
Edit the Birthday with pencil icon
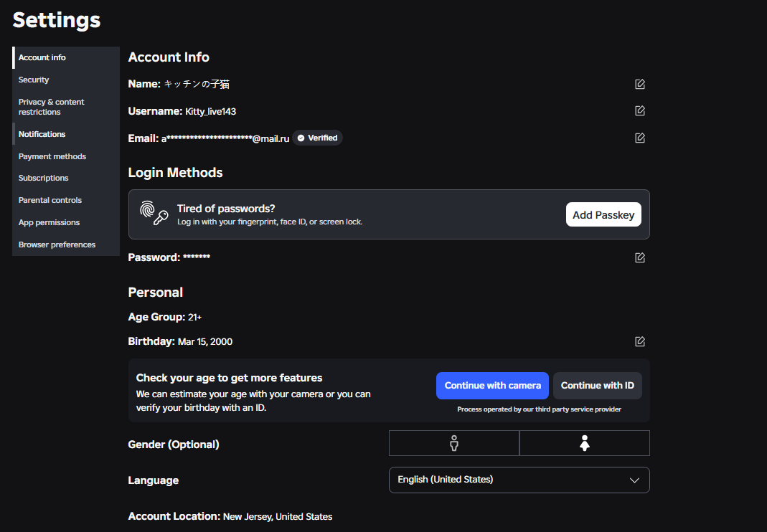click(640, 341)
